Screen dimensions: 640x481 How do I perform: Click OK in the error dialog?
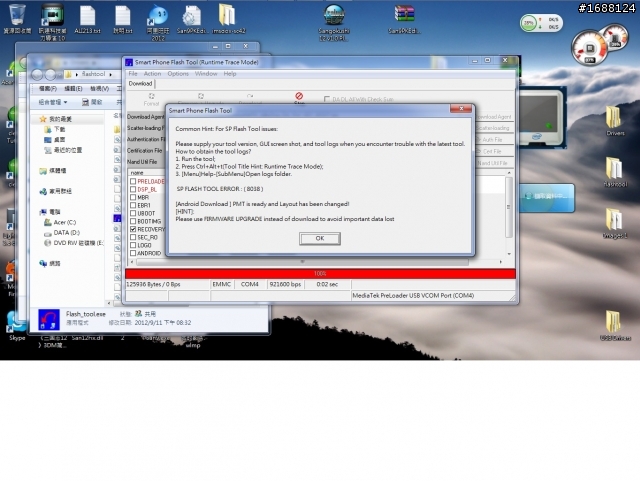320,238
